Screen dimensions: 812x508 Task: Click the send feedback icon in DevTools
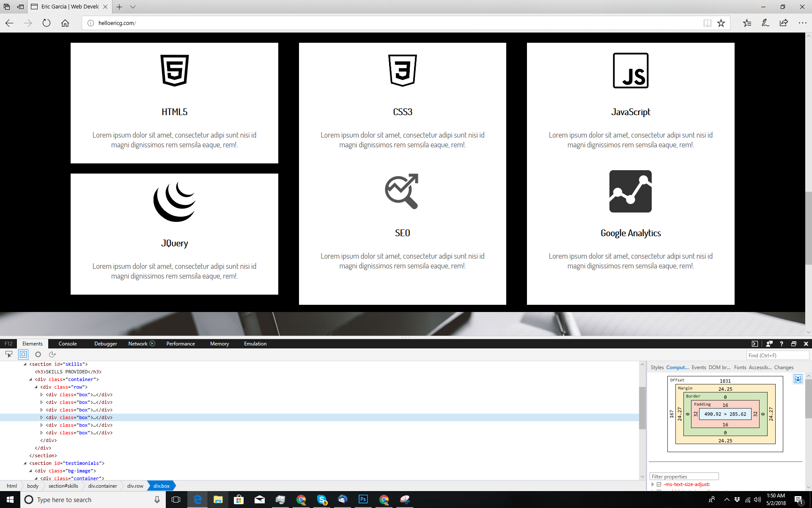tap(769, 344)
